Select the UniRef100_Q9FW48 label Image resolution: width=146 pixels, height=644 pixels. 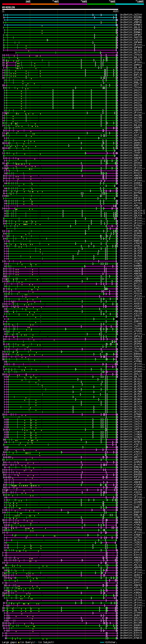coord(131,42)
